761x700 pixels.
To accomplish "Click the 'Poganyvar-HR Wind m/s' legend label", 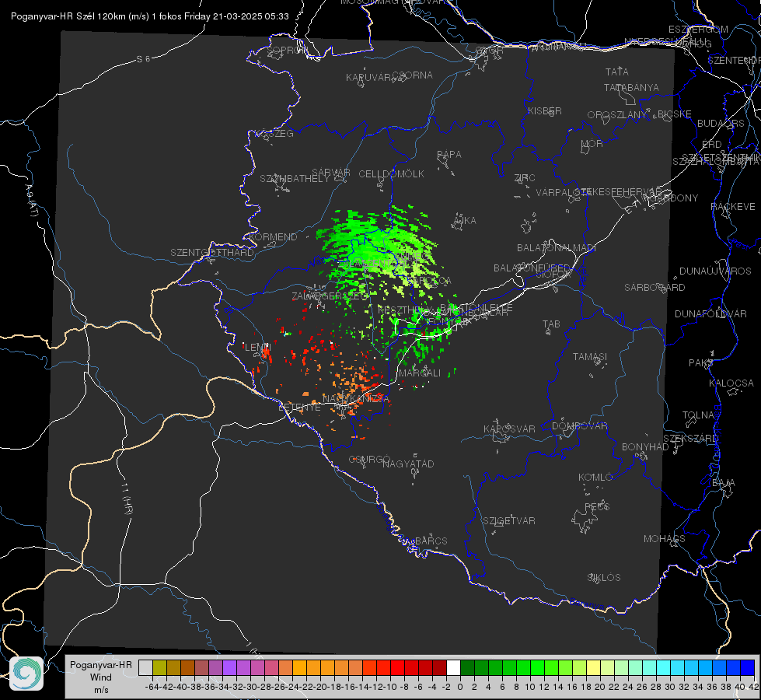I will click(x=101, y=677).
